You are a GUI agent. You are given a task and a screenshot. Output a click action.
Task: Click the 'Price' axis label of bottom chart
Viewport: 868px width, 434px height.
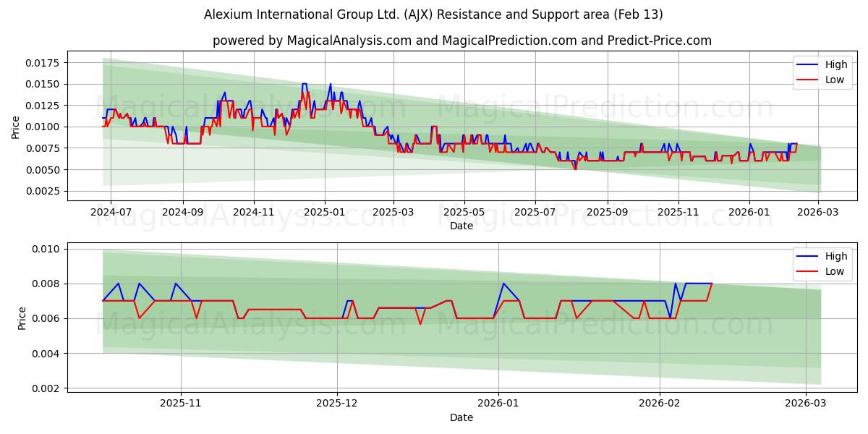[22, 318]
